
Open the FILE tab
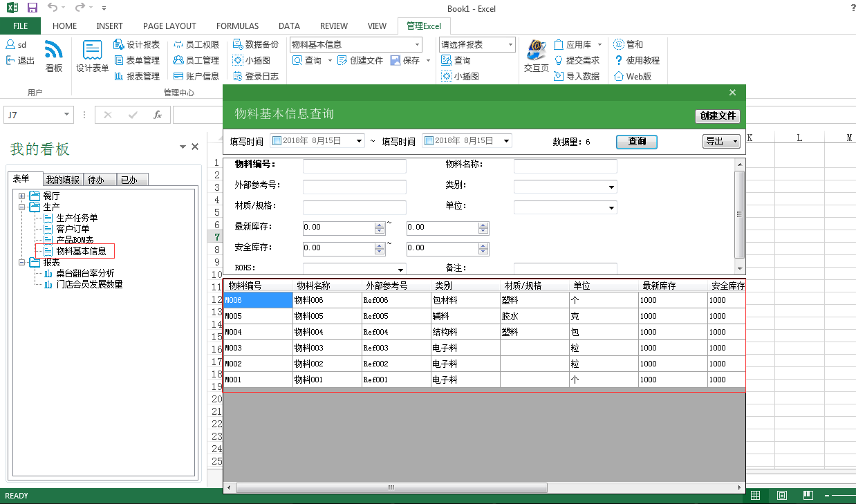pyautogui.click(x=20, y=26)
